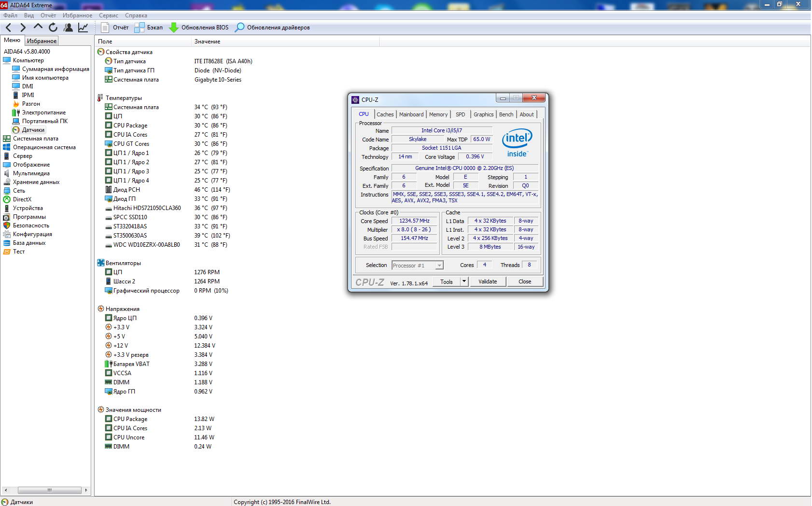Refresh the sensor page
The height and width of the screenshot is (506, 812).
coord(53,28)
